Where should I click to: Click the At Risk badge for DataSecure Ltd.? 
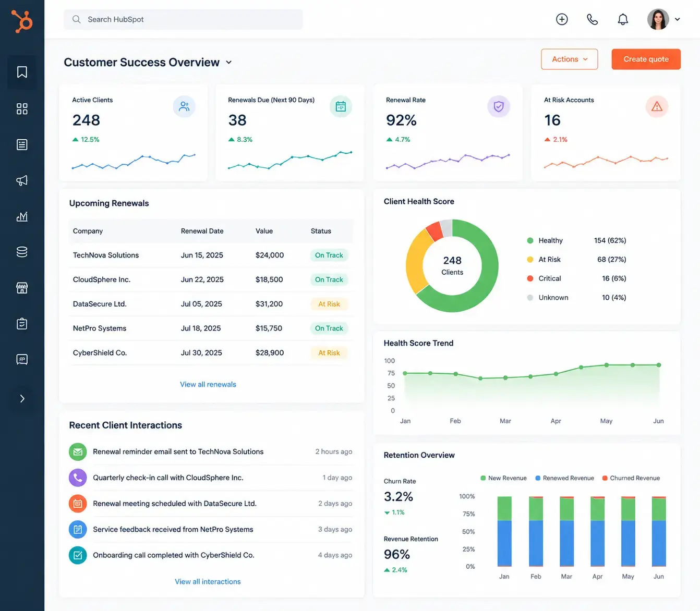coord(329,304)
